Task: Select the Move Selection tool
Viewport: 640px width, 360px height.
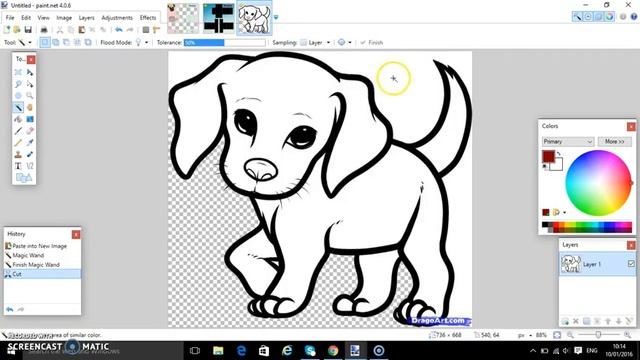Action: click(30, 84)
